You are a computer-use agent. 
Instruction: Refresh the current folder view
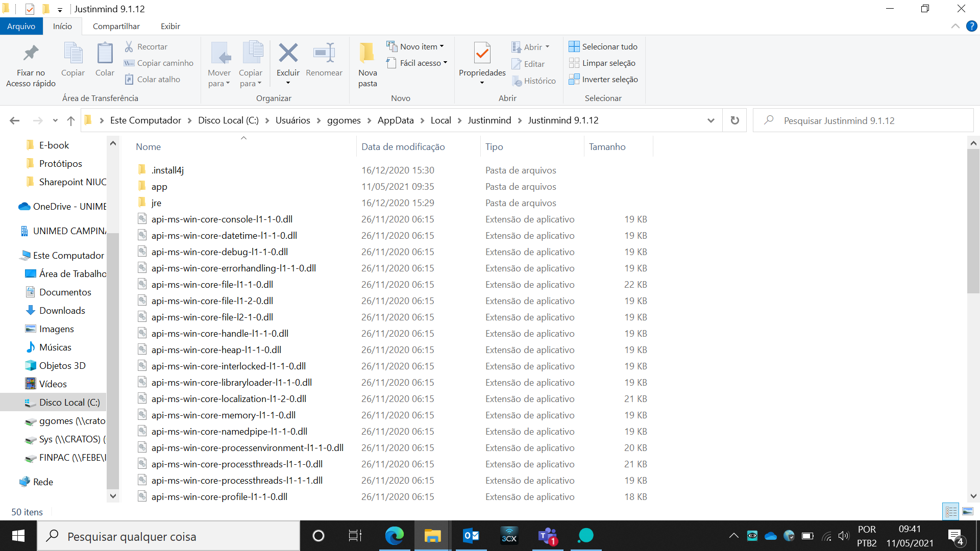point(734,120)
